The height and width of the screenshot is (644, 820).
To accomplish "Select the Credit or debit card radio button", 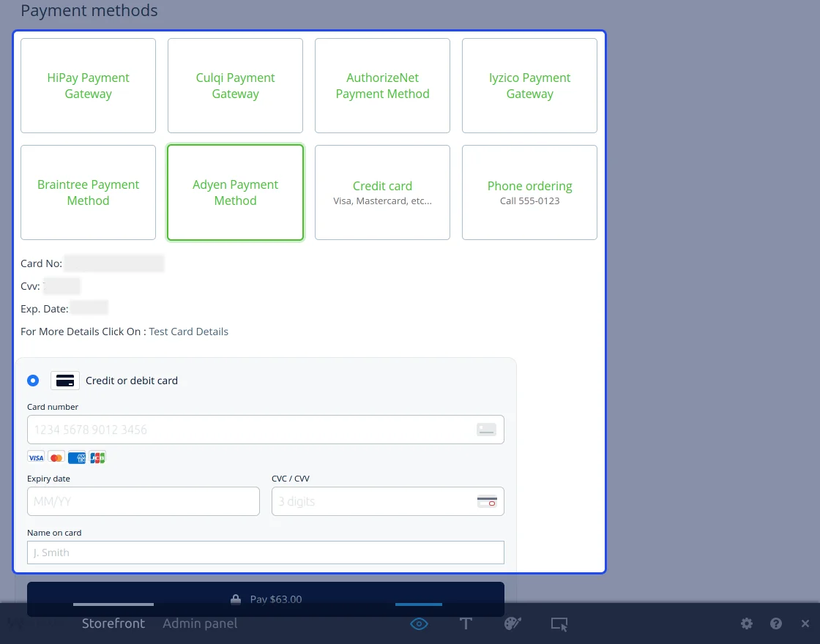I will tap(33, 381).
